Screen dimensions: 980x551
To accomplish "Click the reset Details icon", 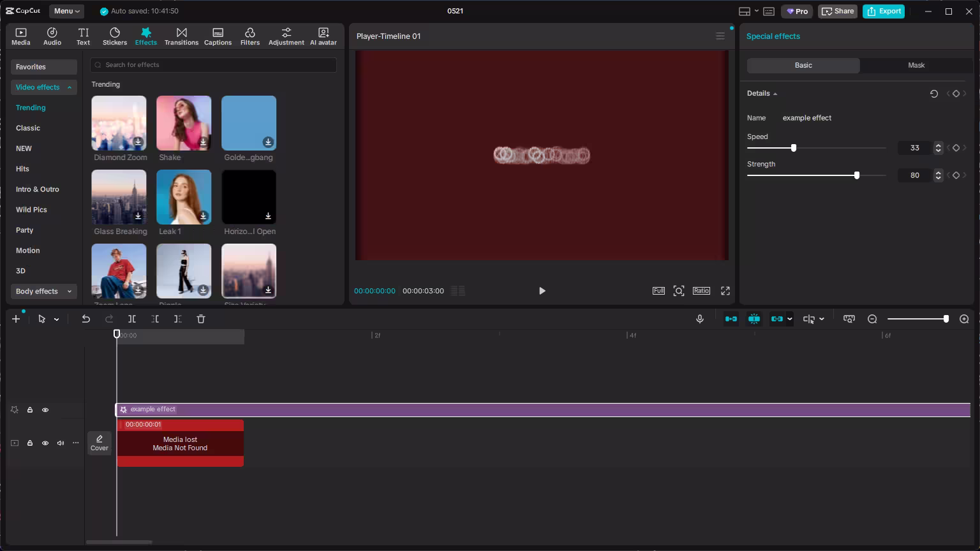I will 934,94.
